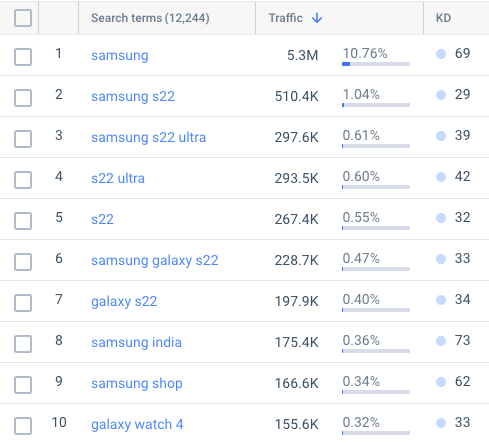
Task: Click the 5.3M traffic value
Action: (303, 55)
